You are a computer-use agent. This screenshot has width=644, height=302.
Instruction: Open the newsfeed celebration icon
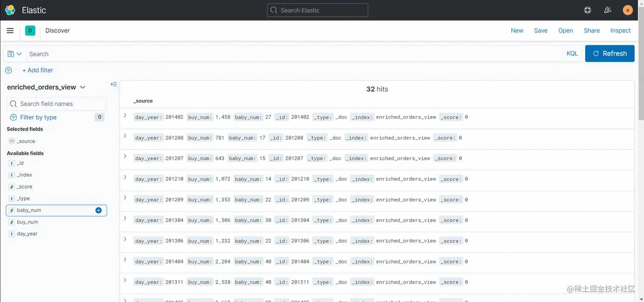[x=608, y=10]
